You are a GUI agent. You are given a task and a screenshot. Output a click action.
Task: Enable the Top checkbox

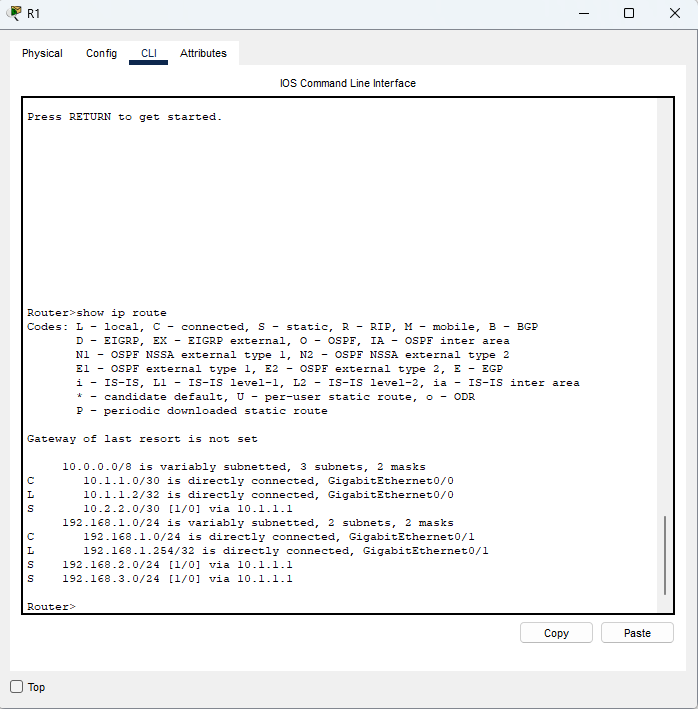tap(17, 686)
